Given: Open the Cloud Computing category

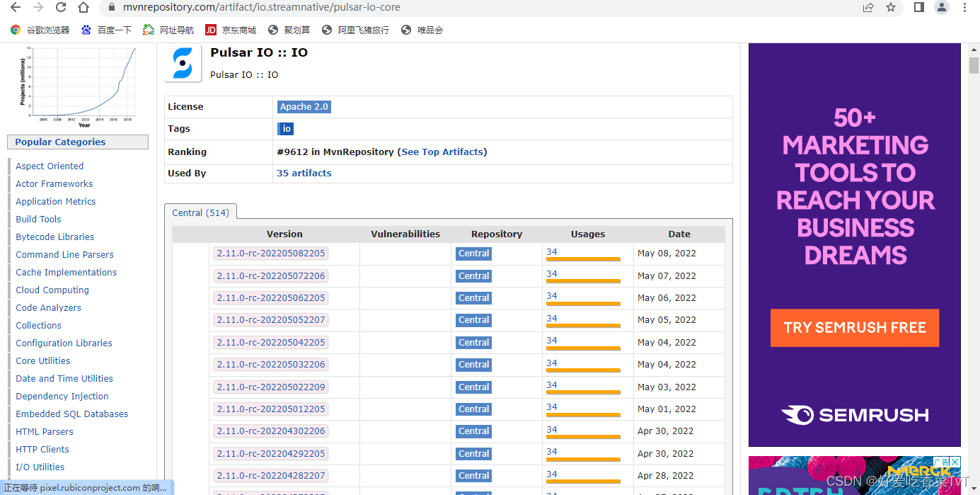Looking at the screenshot, I should [x=52, y=290].
